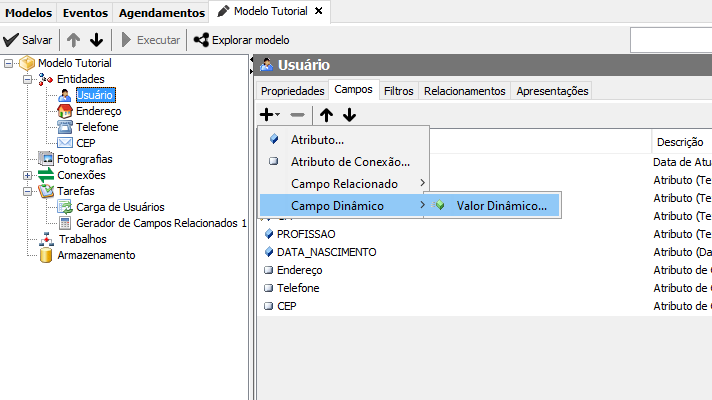Open the Campo Relacionado submenu
712x400 pixels.
point(344,184)
